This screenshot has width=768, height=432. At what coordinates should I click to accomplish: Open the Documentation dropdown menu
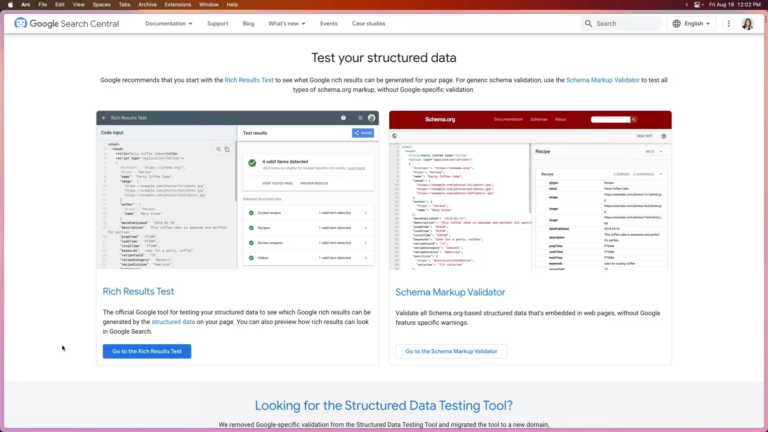pos(168,24)
